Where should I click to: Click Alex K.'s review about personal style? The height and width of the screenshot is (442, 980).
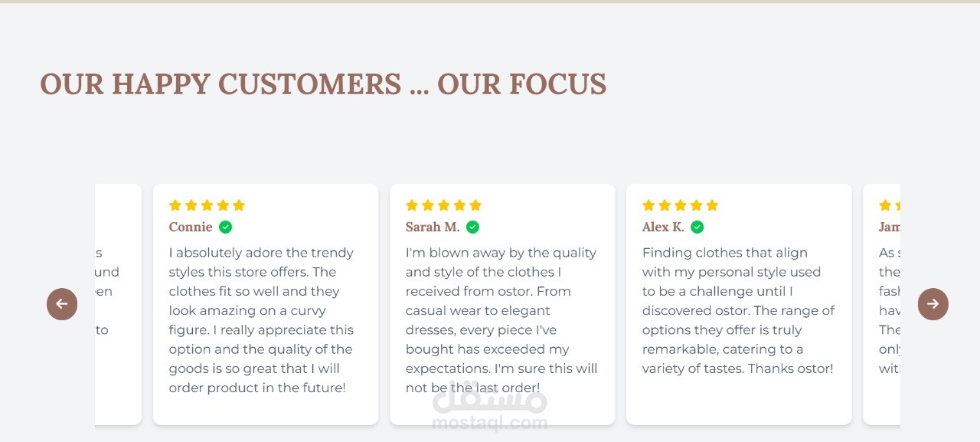(737, 310)
